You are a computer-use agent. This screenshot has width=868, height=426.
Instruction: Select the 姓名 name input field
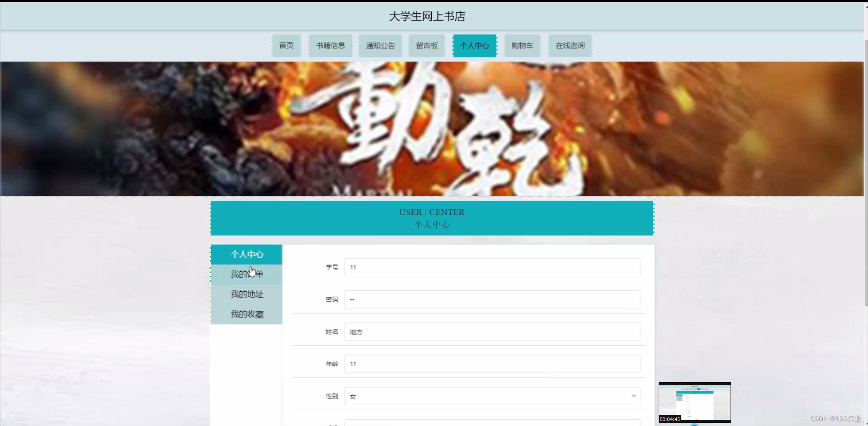tap(492, 331)
